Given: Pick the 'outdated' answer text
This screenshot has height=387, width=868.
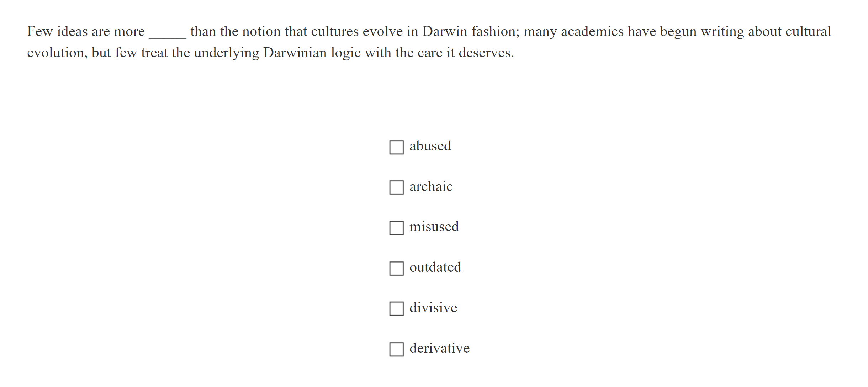Looking at the screenshot, I should pyautogui.click(x=435, y=267).
